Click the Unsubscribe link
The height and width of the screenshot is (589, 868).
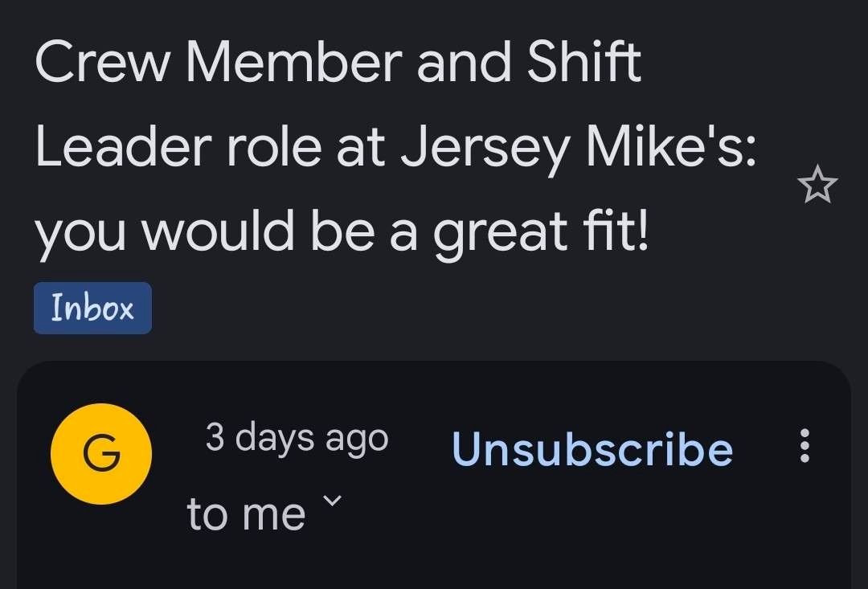click(x=592, y=448)
